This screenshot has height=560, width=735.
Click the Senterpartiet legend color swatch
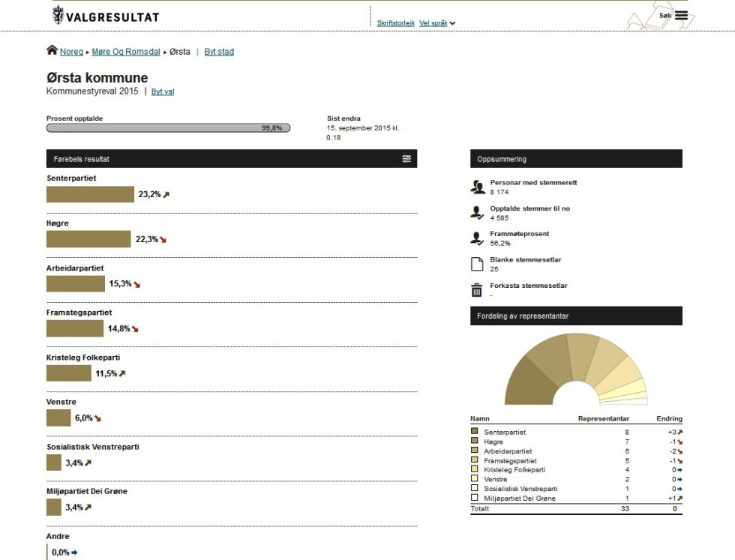coord(474,430)
